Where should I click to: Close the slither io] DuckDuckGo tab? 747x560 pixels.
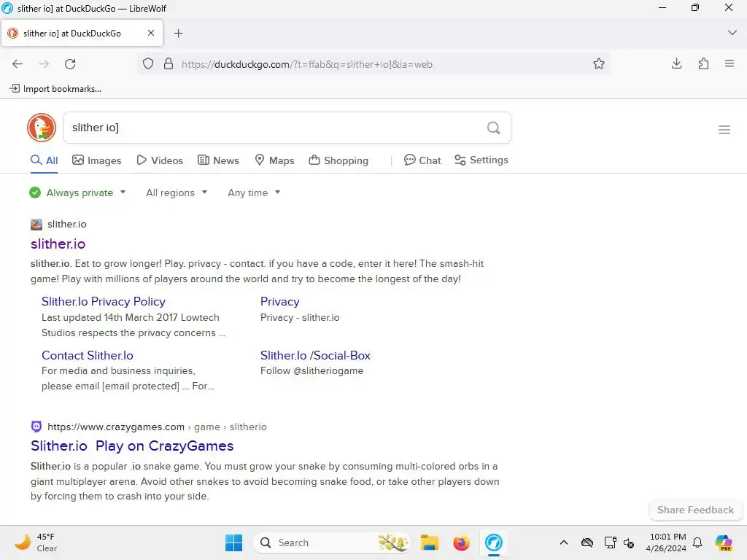[x=150, y=33]
